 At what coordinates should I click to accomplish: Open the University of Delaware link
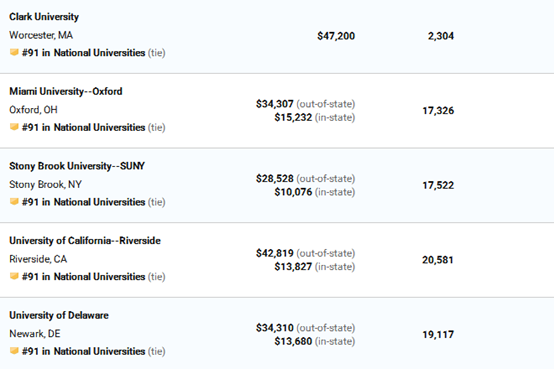[59, 315]
